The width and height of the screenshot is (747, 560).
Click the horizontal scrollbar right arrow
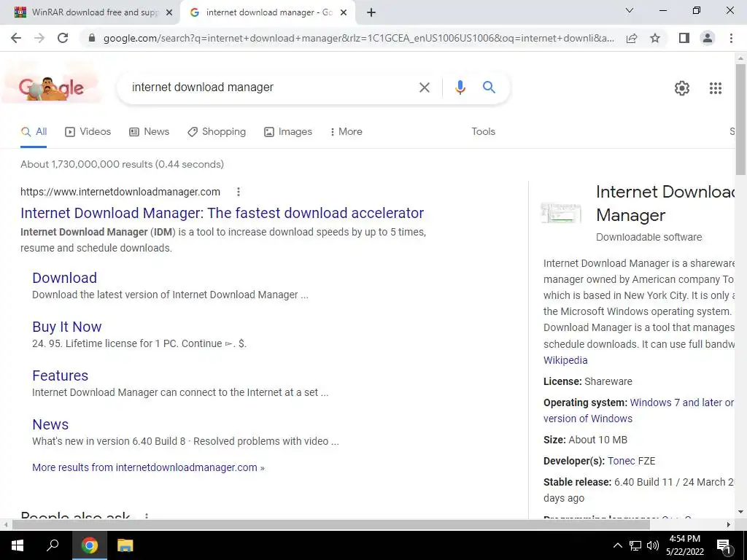tap(729, 524)
